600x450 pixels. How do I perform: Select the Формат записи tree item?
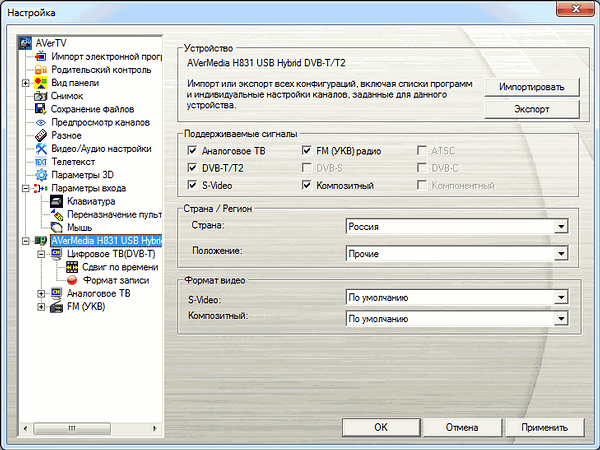coord(116,280)
